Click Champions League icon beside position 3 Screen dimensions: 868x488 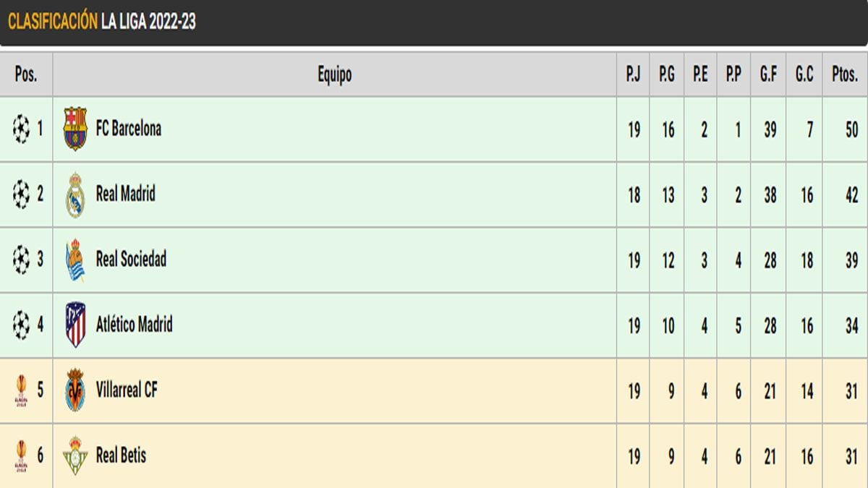21,260
